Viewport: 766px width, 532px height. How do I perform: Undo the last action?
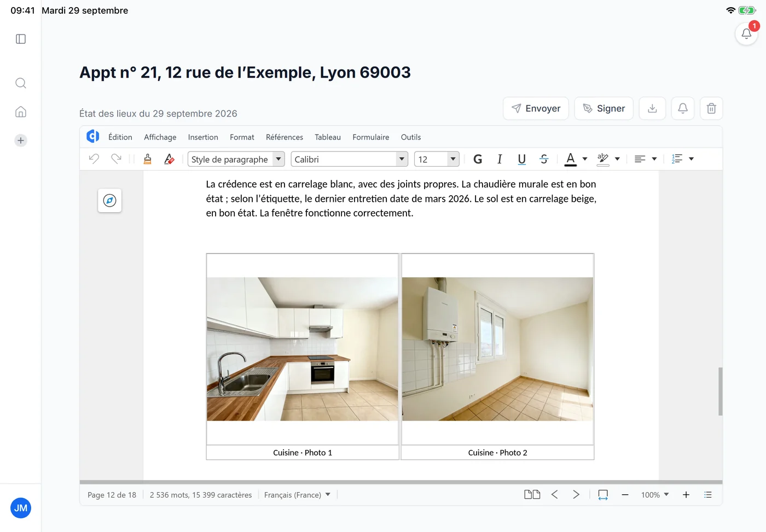(x=94, y=159)
